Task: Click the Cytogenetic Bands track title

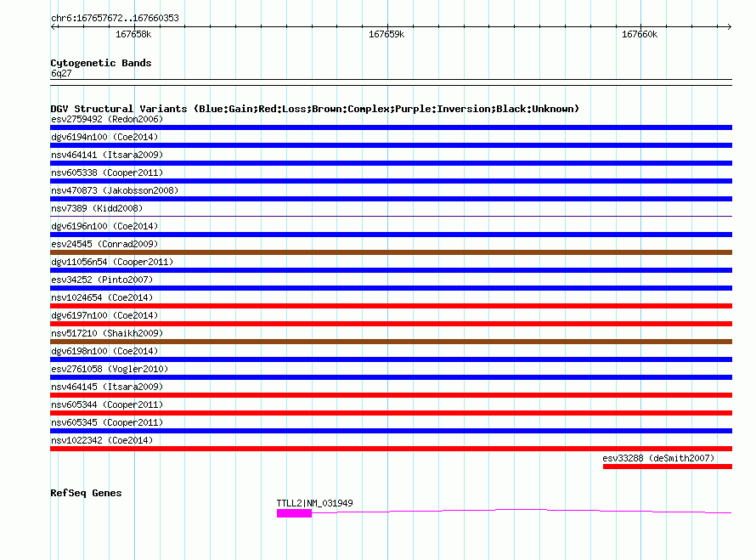Action: 101,63
